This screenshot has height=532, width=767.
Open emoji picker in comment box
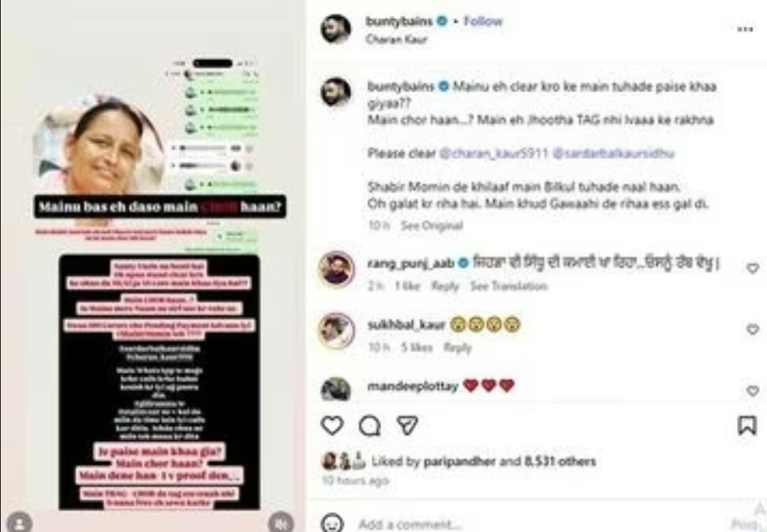coord(333,523)
